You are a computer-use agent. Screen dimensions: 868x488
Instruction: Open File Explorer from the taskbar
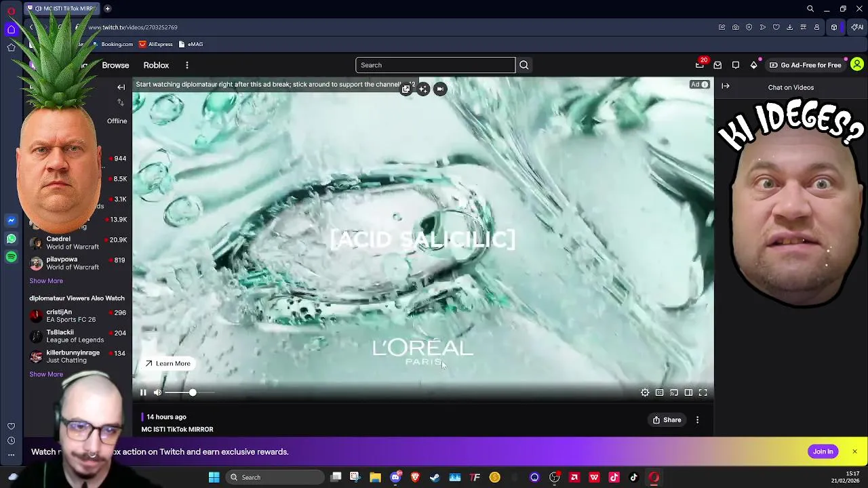tap(375, 477)
